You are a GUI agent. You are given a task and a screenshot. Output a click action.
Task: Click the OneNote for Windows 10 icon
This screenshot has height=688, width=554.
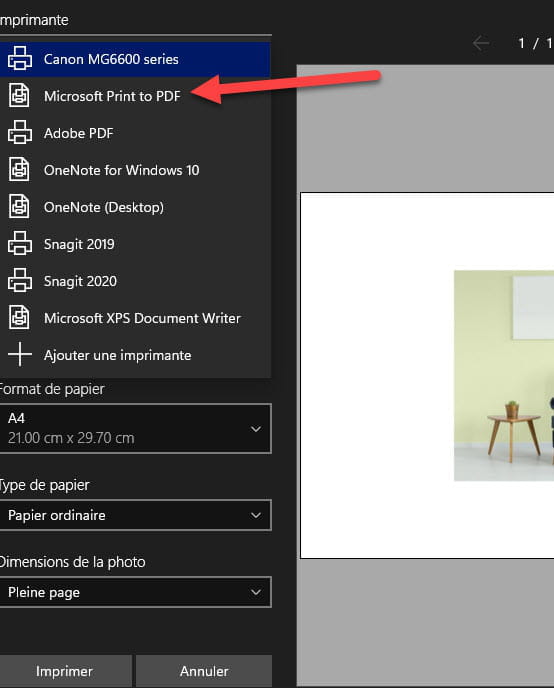coord(19,169)
